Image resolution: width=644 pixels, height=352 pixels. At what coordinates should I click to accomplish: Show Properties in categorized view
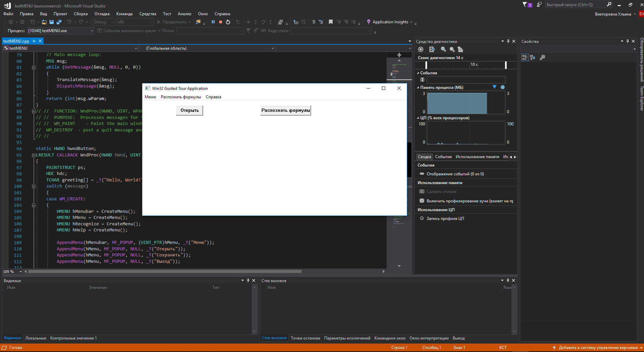[x=525, y=57]
